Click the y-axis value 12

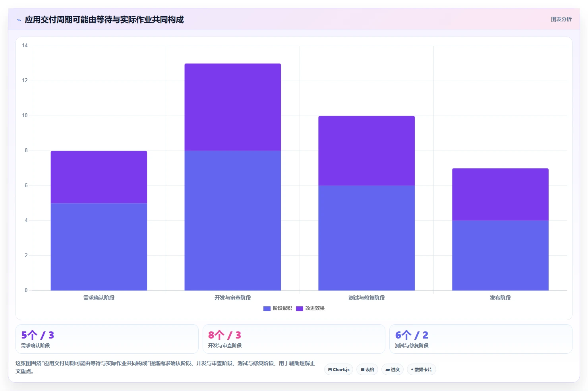pyautogui.click(x=25, y=81)
